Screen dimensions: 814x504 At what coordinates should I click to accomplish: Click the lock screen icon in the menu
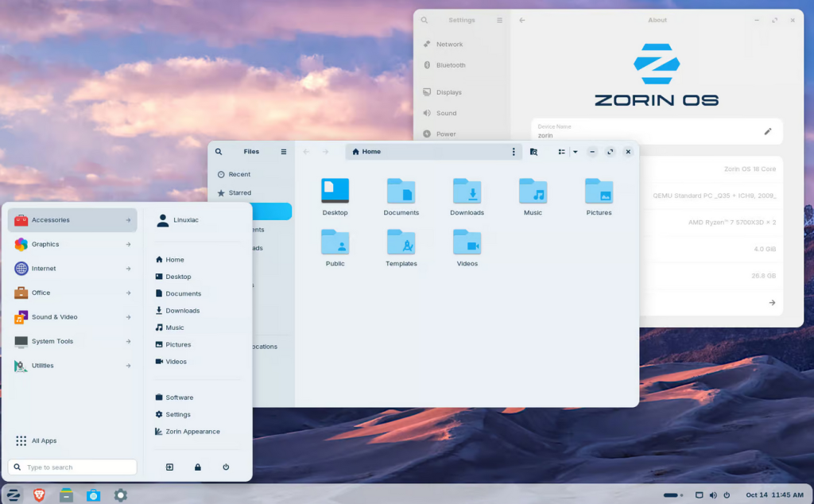click(198, 467)
